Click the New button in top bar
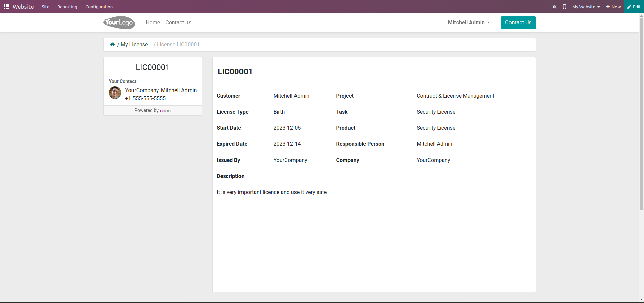Viewport: 644px width, 303px height. click(613, 7)
